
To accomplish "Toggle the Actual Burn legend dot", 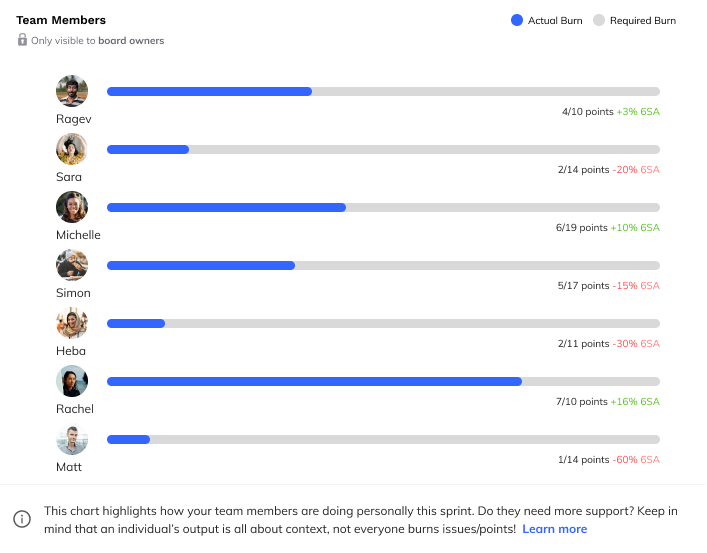I will point(517,20).
